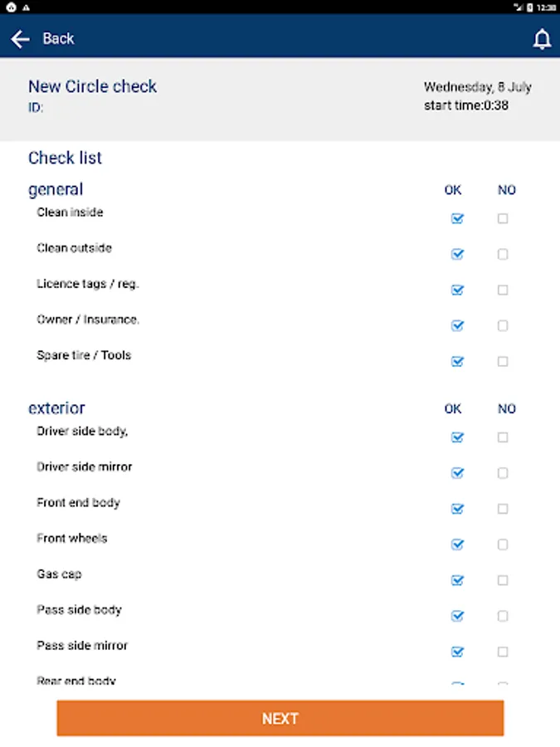Mark NO for Licence tags / reg.
This screenshot has height=747, width=560.
pyautogui.click(x=503, y=290)
